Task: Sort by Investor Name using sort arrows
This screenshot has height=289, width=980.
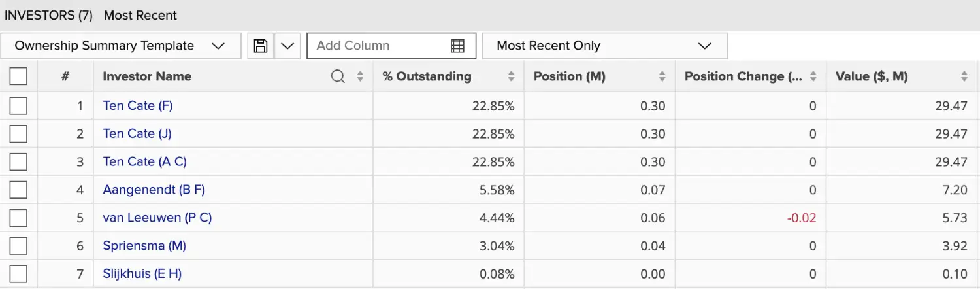Action: pos(360,76)
